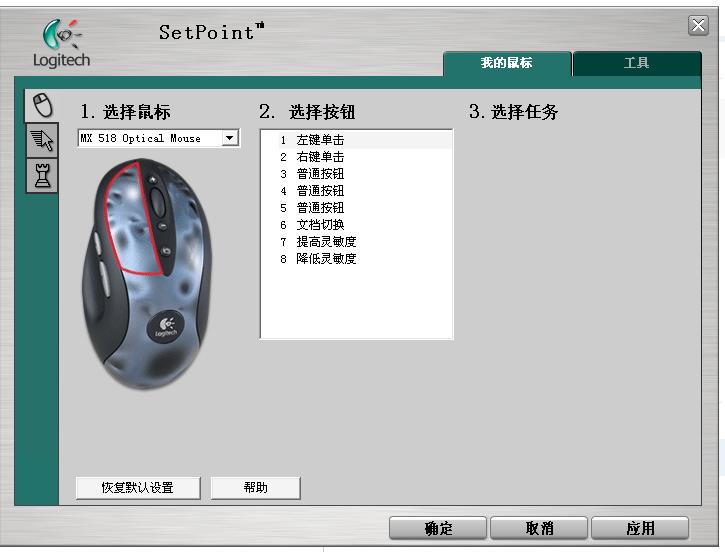Switch to the 我的鼠标 tab
The width and height of the screenshot is (725, 552).
507,63
